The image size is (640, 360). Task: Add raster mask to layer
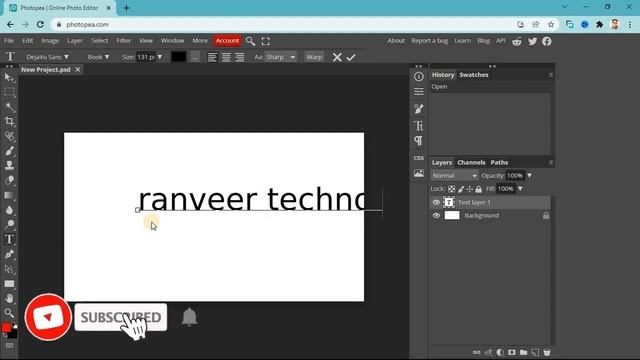(x=511, y=352)
